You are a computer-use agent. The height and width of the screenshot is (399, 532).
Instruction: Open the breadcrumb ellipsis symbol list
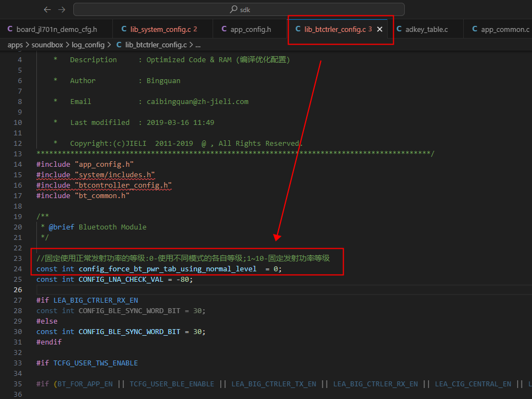pos(198,45)
